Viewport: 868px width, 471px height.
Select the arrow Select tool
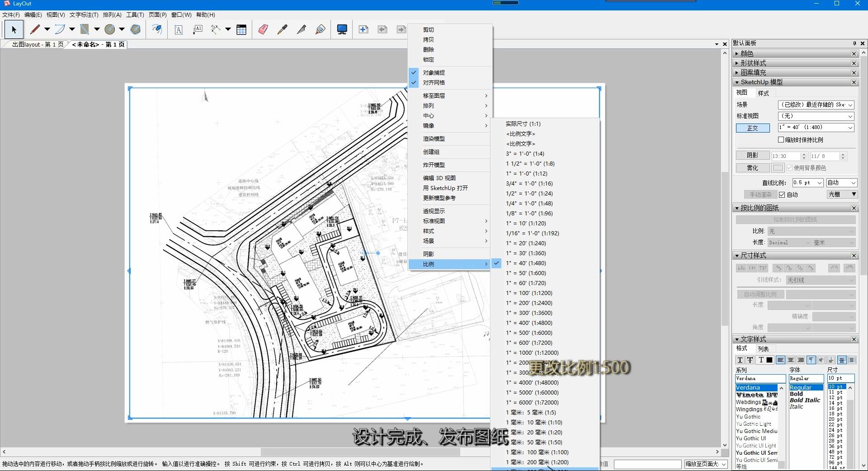pos(14,29)
